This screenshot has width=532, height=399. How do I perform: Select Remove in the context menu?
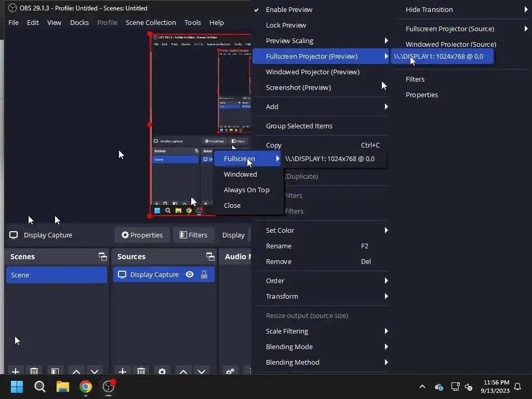(x=321, y=262)
